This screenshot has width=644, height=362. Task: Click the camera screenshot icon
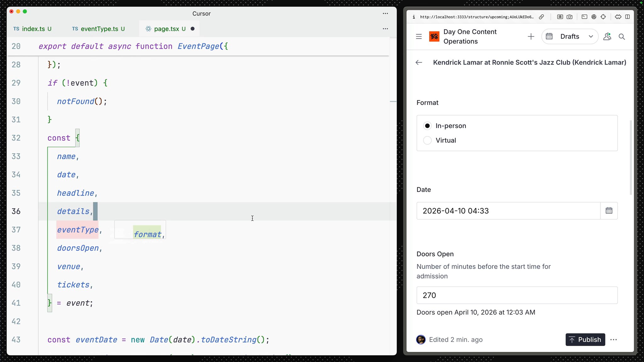click(569, 17)
